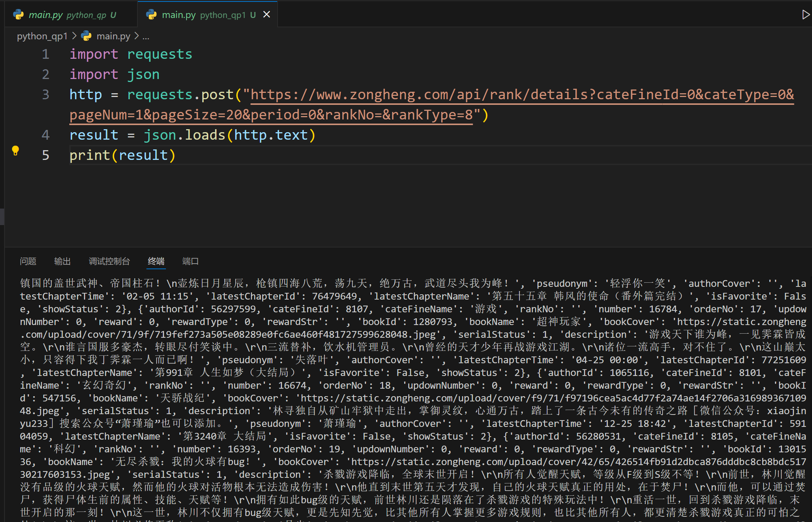Viewport: 812px width, 522px height.
Task: Click python_qp1 folder in breadcrumb
Action: click(x=42, y=36)
